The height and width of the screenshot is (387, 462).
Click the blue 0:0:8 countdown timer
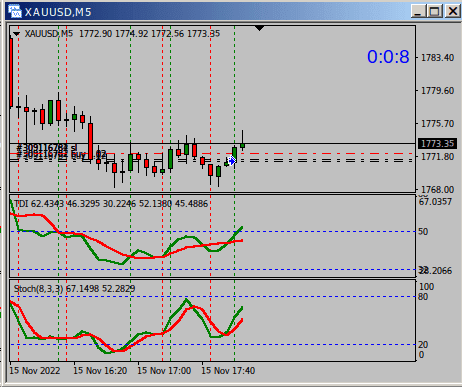tap(388, 57)
